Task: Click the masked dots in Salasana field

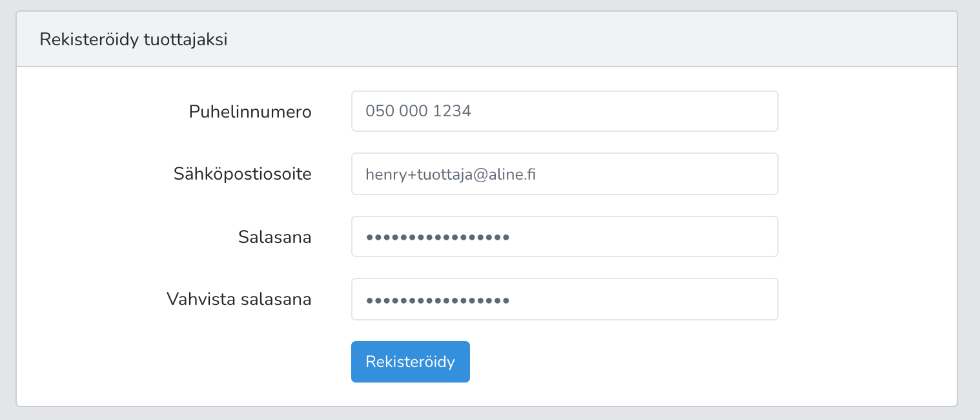Action: 438,237
